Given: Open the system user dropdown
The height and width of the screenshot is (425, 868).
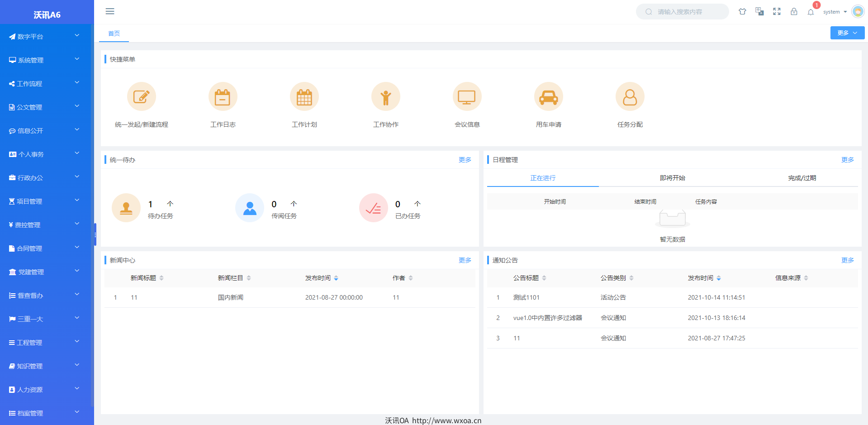Looking at the screenshot, I should [835, 12].
